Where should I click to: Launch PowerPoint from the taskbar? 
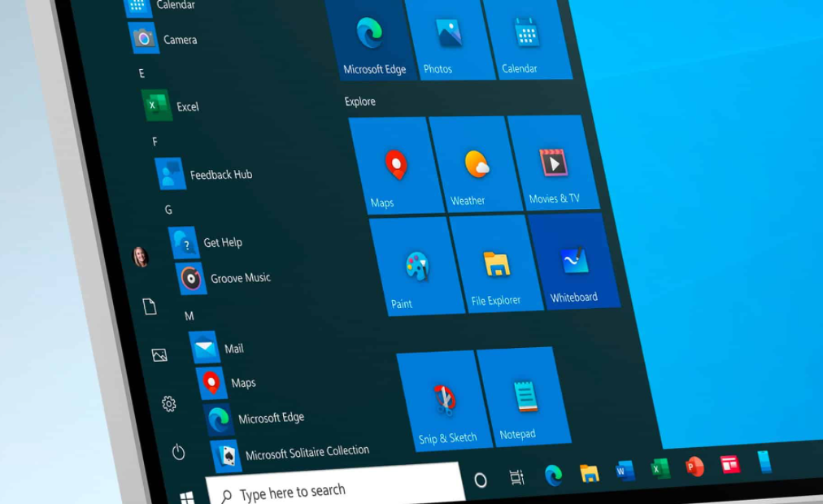tap(695, 467)
